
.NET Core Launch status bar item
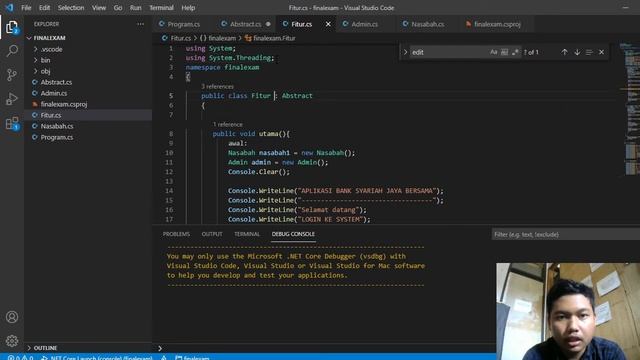97,358
